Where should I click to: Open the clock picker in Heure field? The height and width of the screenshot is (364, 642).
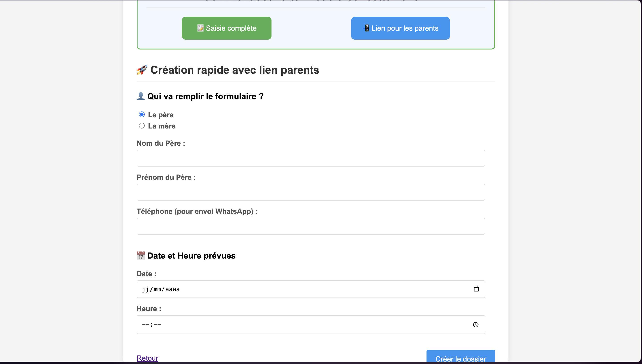(x=475, y=325)
